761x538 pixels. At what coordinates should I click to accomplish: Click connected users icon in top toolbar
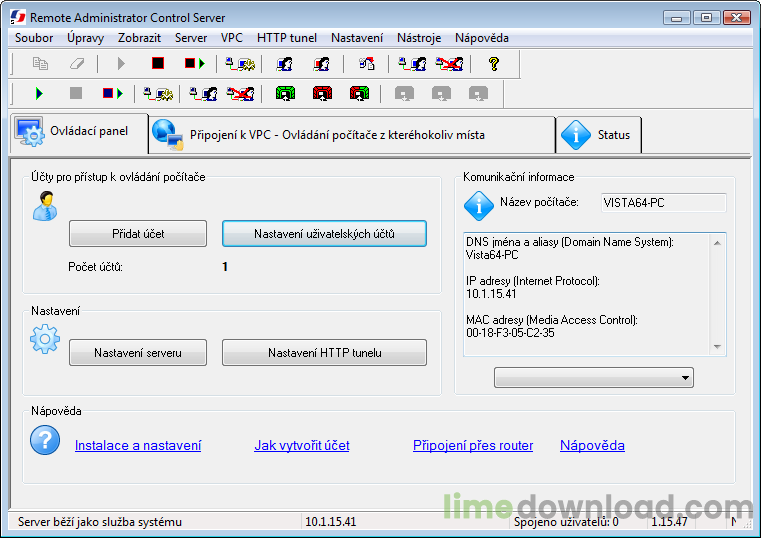(x=412, y=64)
